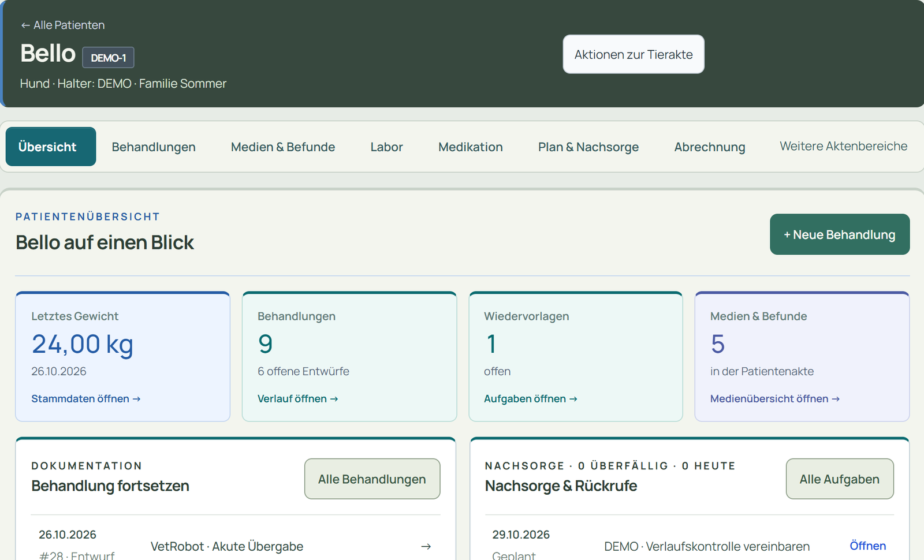Viewport: 924px width, 560px height.
Task: Switch to the Labor tab
Action: 386,147
